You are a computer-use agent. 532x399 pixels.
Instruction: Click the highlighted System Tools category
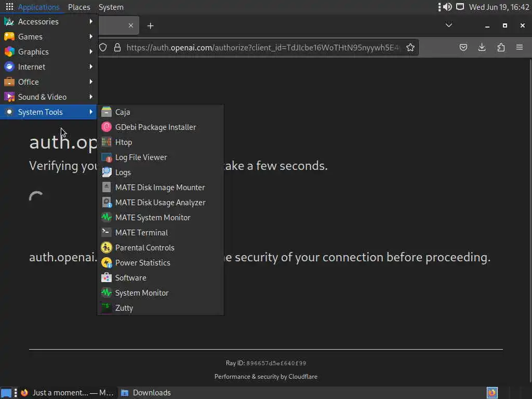click(x=49, y=112)
